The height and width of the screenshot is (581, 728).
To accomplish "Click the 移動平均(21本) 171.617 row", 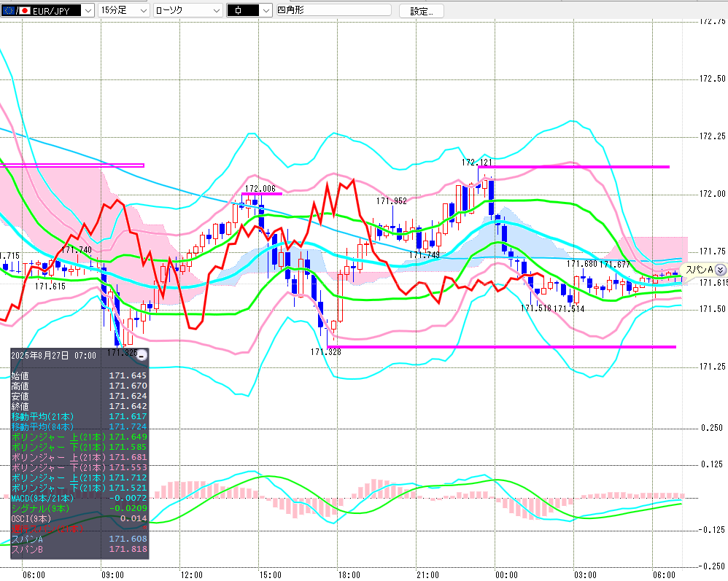I will [x=79, y=416].
